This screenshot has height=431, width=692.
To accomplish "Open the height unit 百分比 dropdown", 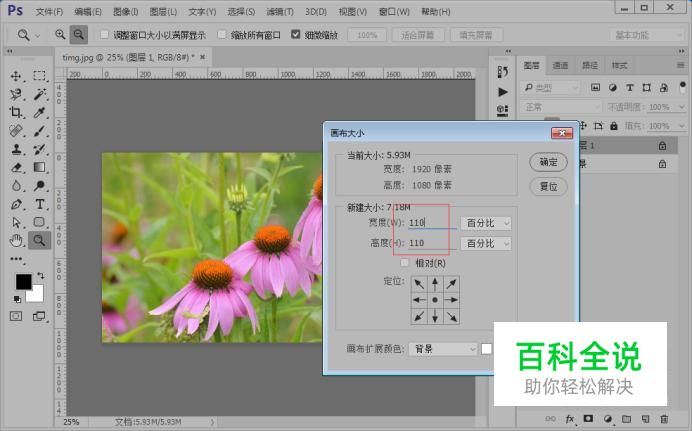I will pos(486,244).
